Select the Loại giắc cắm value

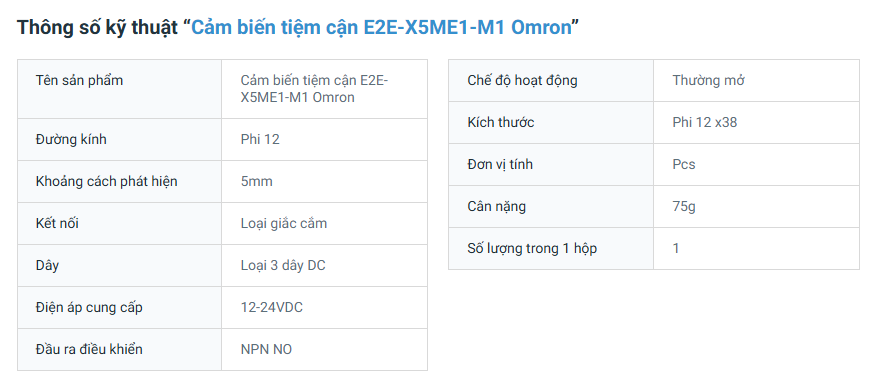point(284,223)
